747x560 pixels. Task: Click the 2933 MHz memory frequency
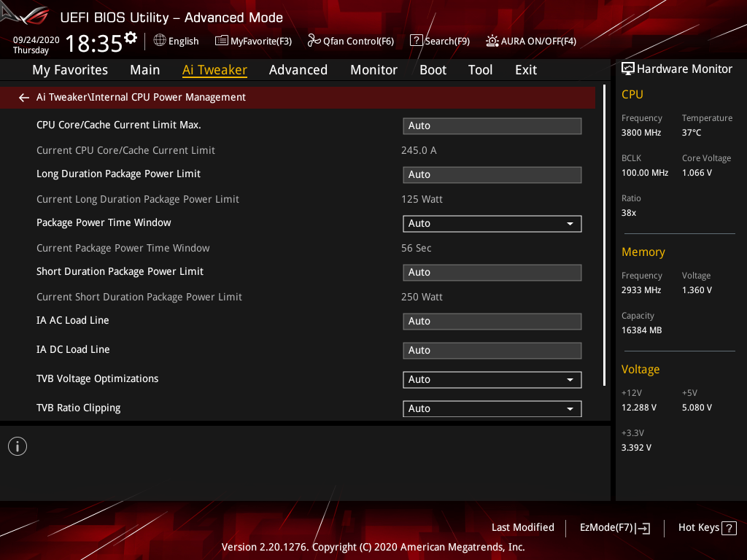pyautogui.click(x=641, y=290)
